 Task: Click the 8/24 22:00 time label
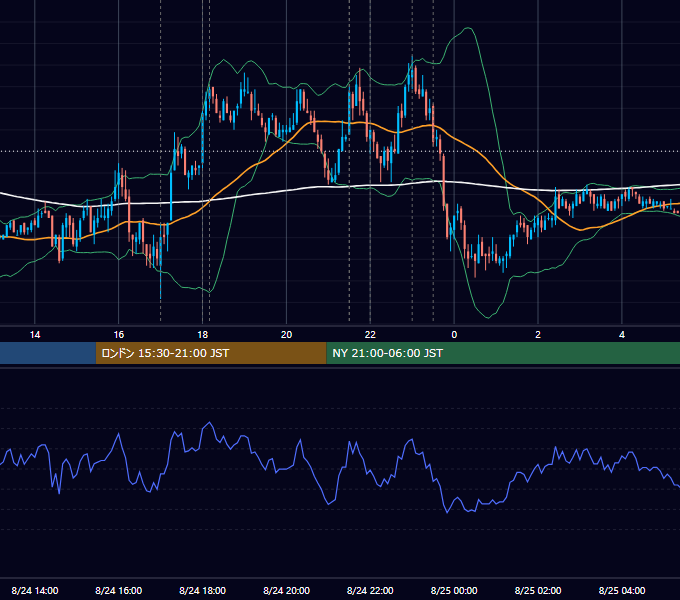[x=370, y=590]
